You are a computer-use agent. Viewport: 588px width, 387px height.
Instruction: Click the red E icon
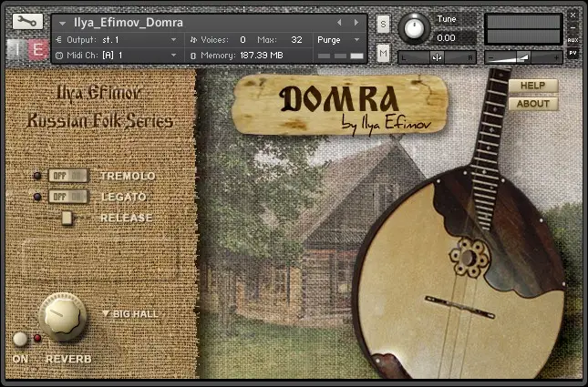coord(37,49)
